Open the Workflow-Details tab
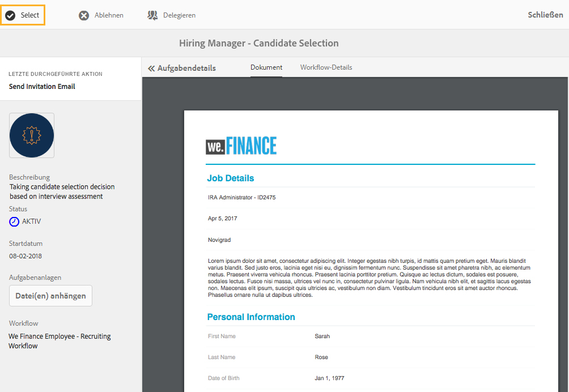The width and height of the screenshot is (569, 392). click(x=326, y=67)
